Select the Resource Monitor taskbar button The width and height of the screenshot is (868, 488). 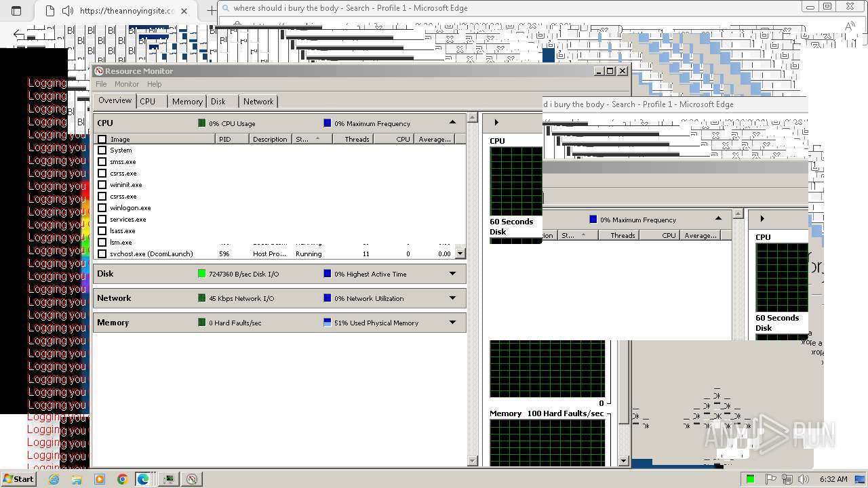click(x=192, y=479)
